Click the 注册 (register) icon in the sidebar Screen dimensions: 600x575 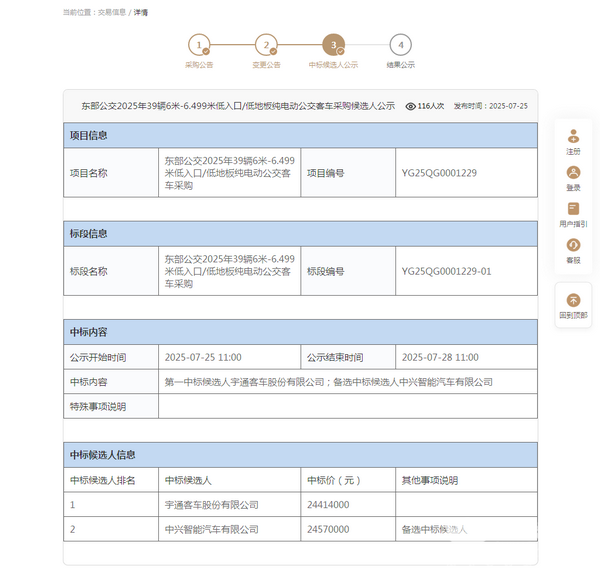pos(573,136)
